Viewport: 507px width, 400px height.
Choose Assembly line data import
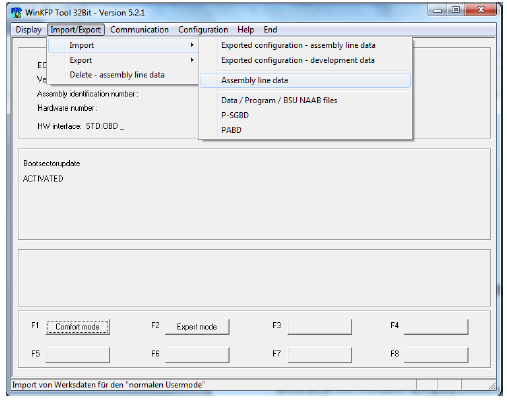tap(305, 80)
